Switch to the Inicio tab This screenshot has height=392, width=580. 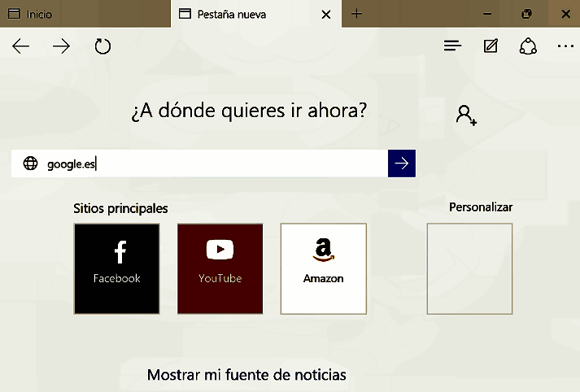(x=85, y=14)
